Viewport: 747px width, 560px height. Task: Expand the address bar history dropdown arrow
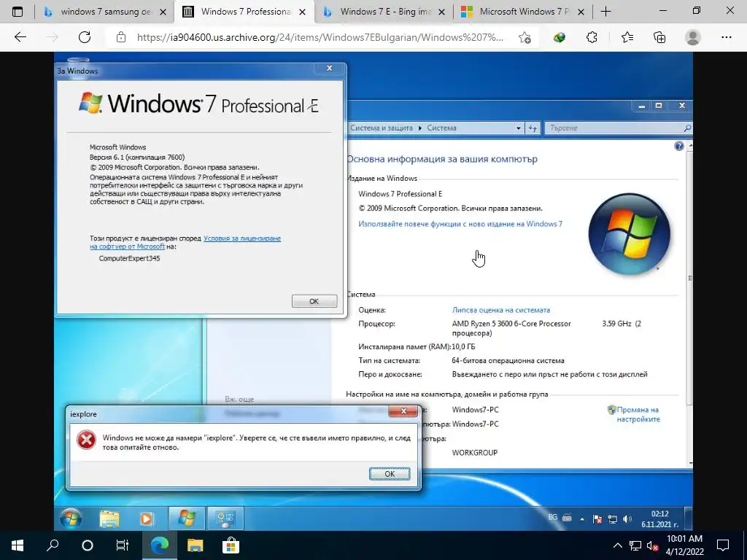tap(519, 128)
